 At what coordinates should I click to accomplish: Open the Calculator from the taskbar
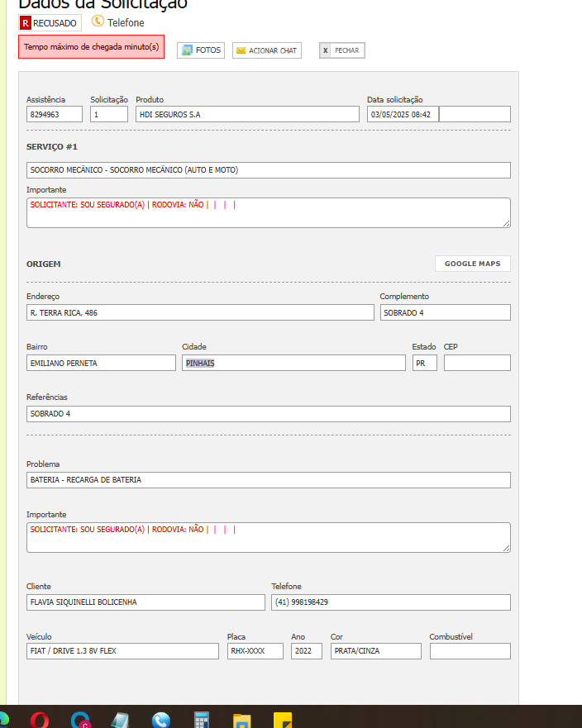[x=202, y=721]
